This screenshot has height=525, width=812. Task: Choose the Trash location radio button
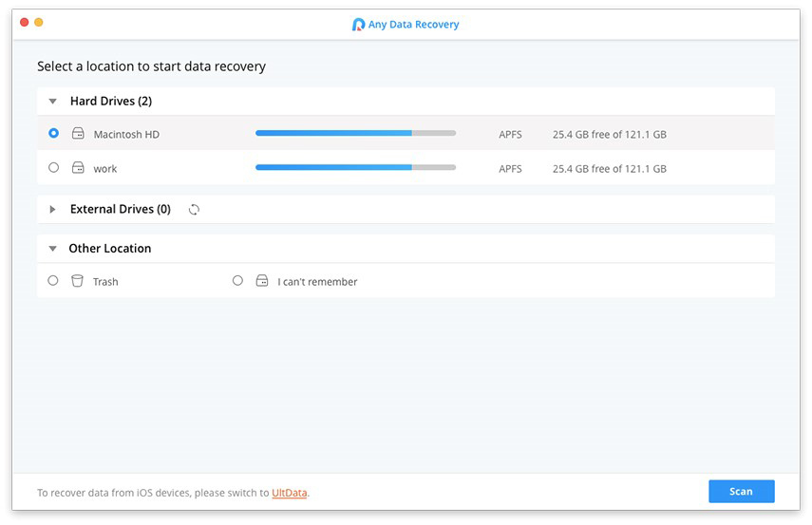pos(53,281)
